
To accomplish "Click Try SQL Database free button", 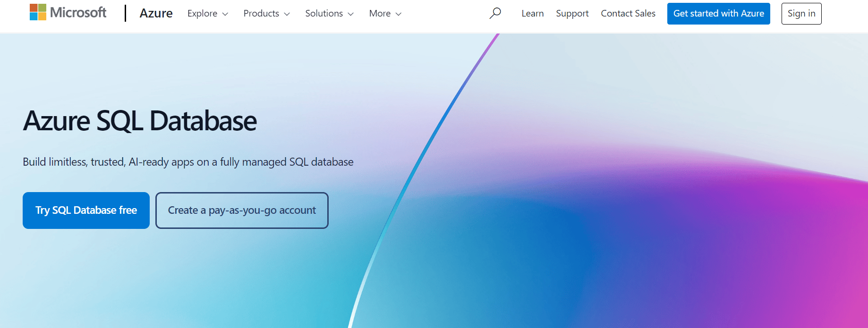I will (x=86, y=210).
